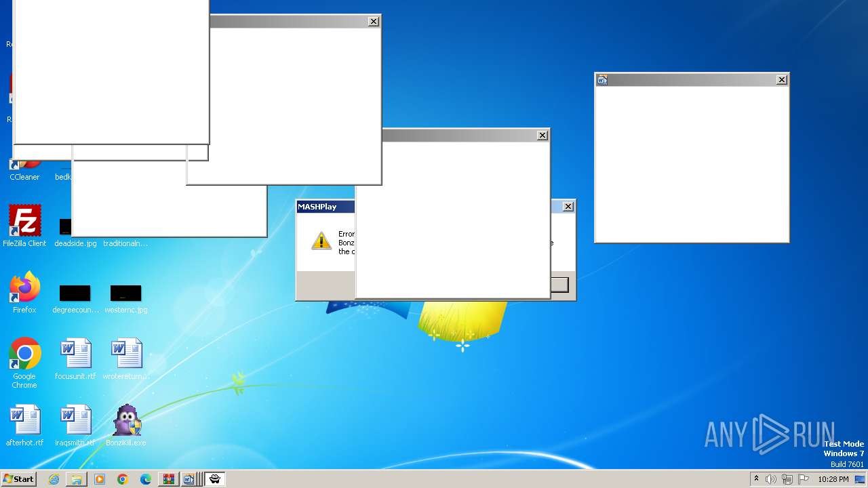Switch to the gorilla icon taskbar button
The width and height of the screenshot is (868, 488).
[x=215, y=479]
